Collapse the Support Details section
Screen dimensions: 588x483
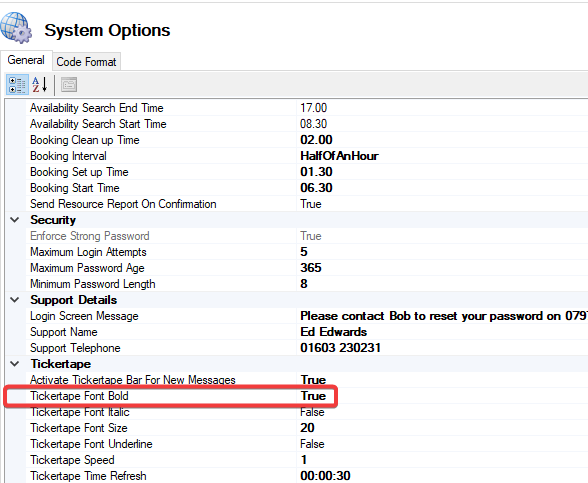15,300
